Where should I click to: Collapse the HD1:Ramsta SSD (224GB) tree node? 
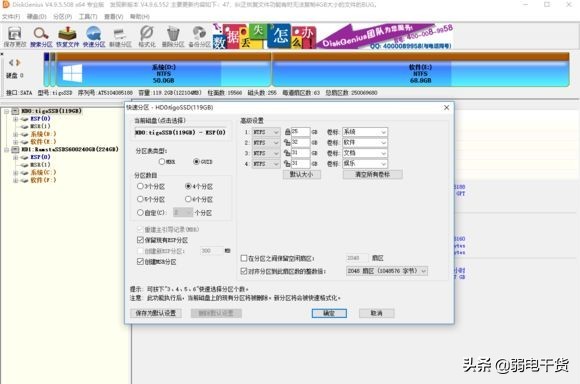[6, 149]
